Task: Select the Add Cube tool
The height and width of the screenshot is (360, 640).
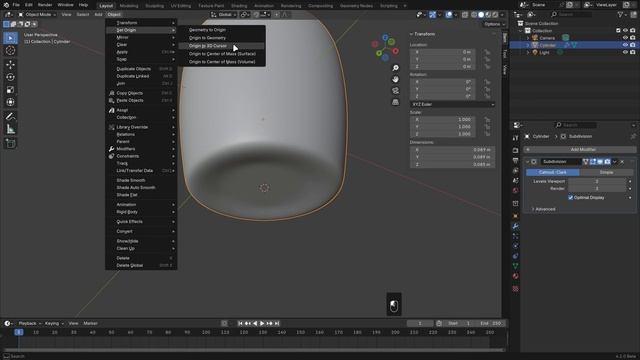Action: tap(10, 143)
